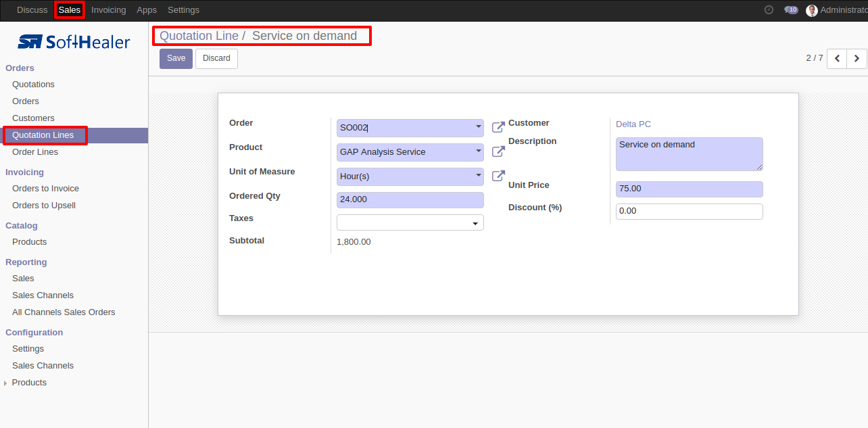The height and width of the screenshot is (428, 868).
Task: Click the Orders section header
Action: point(20,68)
